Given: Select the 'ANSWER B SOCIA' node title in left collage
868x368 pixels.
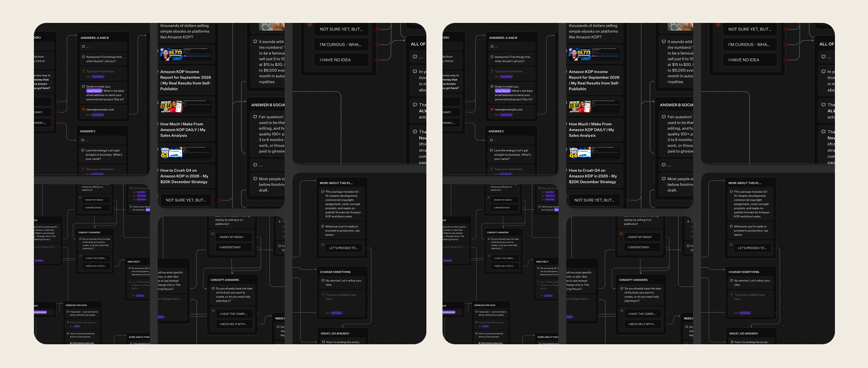Looking at the screenshot, I should click(x=268, y=105).
